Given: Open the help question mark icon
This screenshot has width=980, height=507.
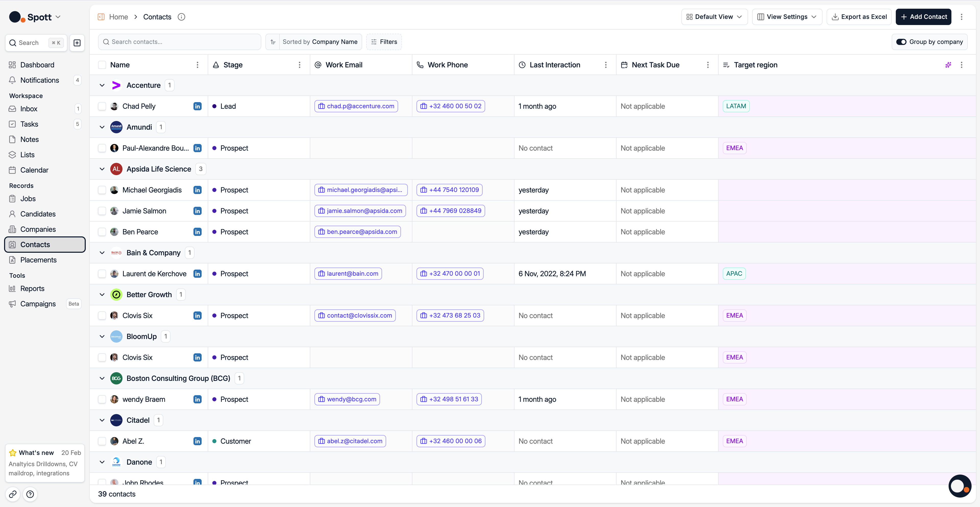Looking at the screenshot, I should pos(30,494).
